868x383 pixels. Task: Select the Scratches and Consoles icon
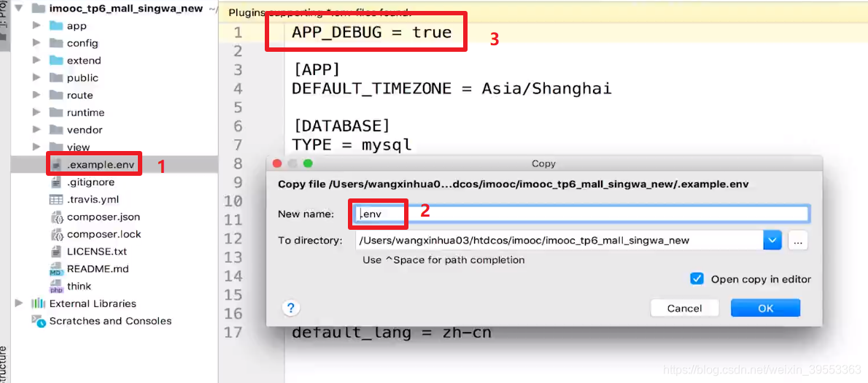pyautogui.click(x=38, y=321)
